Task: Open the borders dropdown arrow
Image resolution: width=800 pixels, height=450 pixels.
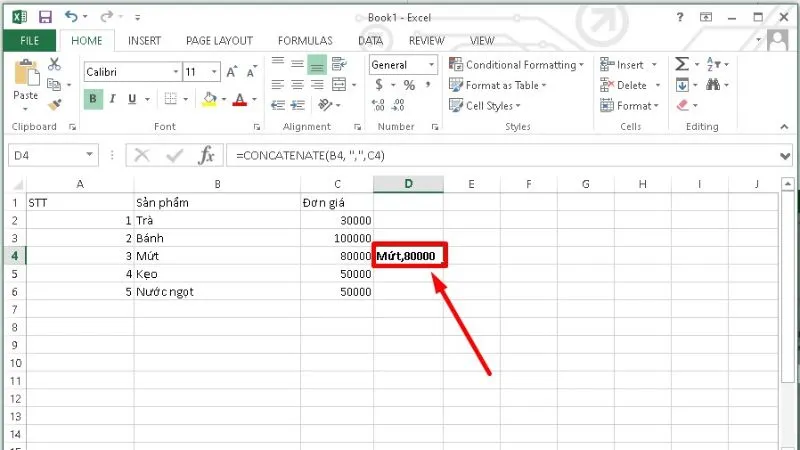Action: (x=186, y=99)
